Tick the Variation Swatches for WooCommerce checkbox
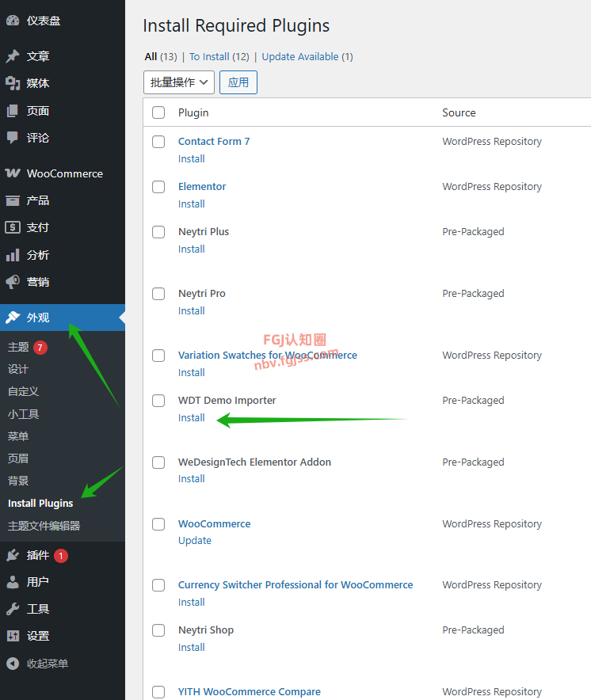Screen dimensions: 591x700 coord(158,356)
